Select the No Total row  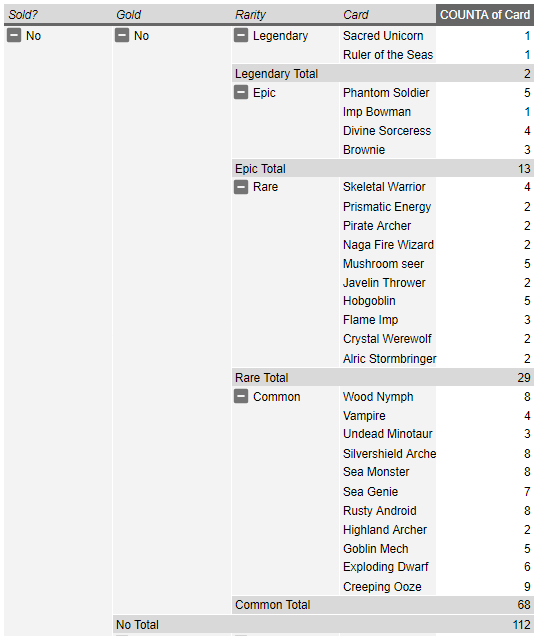pyautogui.click(x=323, y=624)
